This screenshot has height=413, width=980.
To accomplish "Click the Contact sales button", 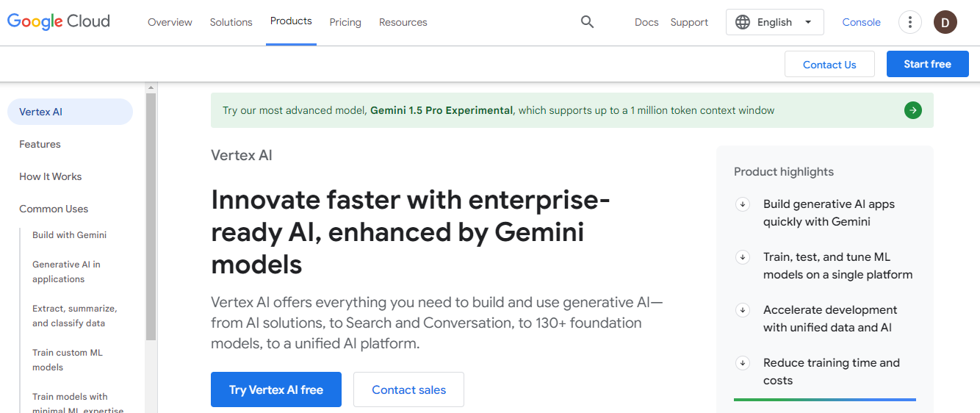I will click(408, 389).
